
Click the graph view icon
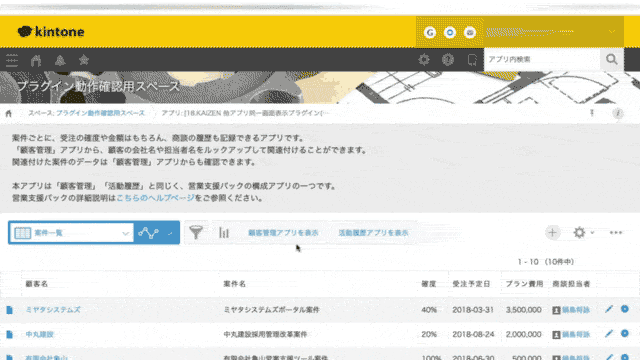pyautogui.click(x=148, y=233)
